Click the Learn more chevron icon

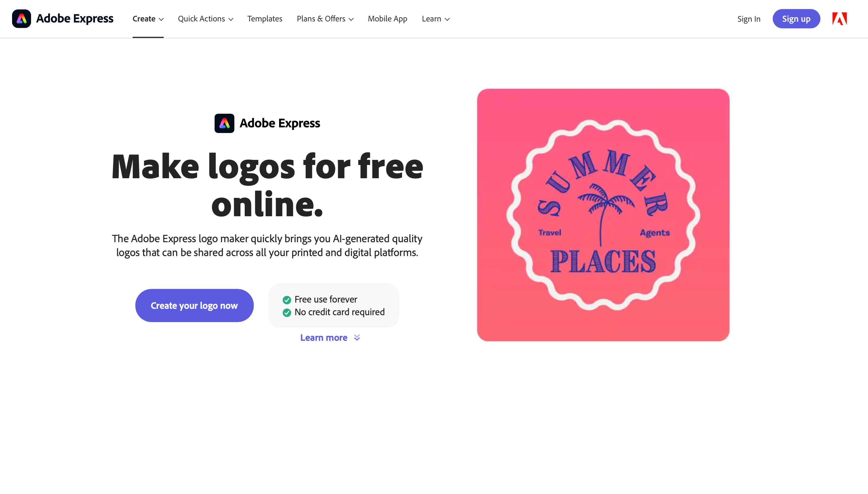coord(357,338)
